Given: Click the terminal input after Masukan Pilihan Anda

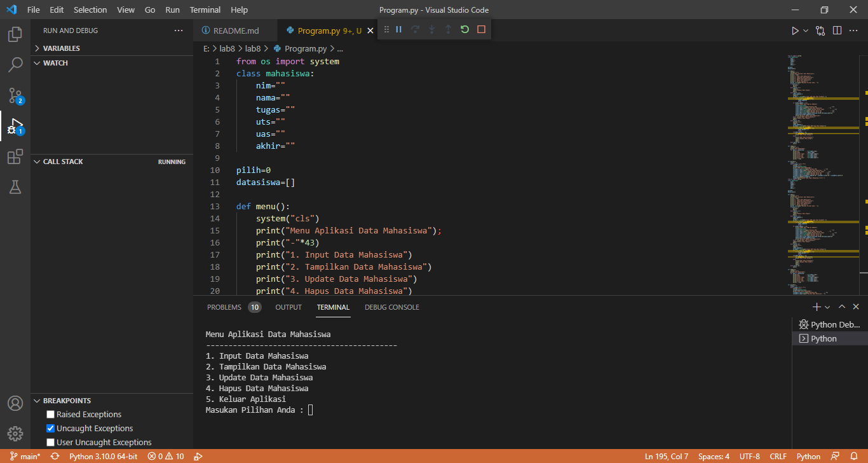Looking at the screenshot, I should [309, 410].
